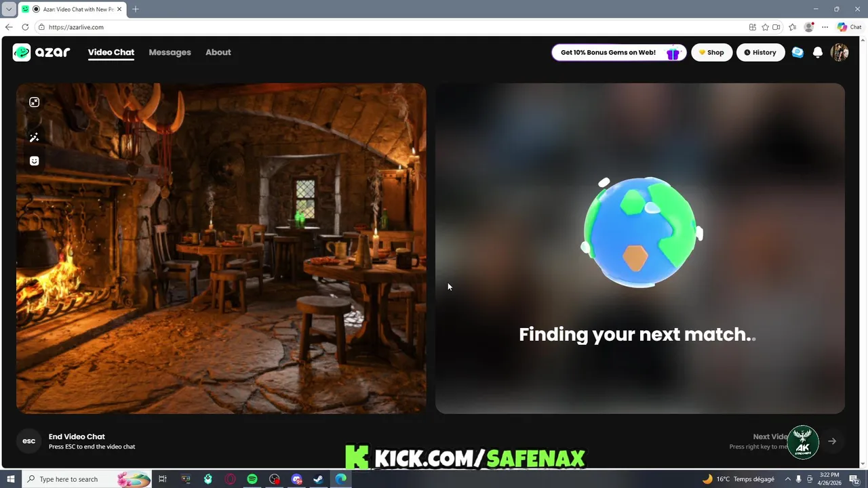The width and height of the screenshot is (868, 488).
Task: Click the camera-in-use indicator in address bar
Action: (776, 27)
